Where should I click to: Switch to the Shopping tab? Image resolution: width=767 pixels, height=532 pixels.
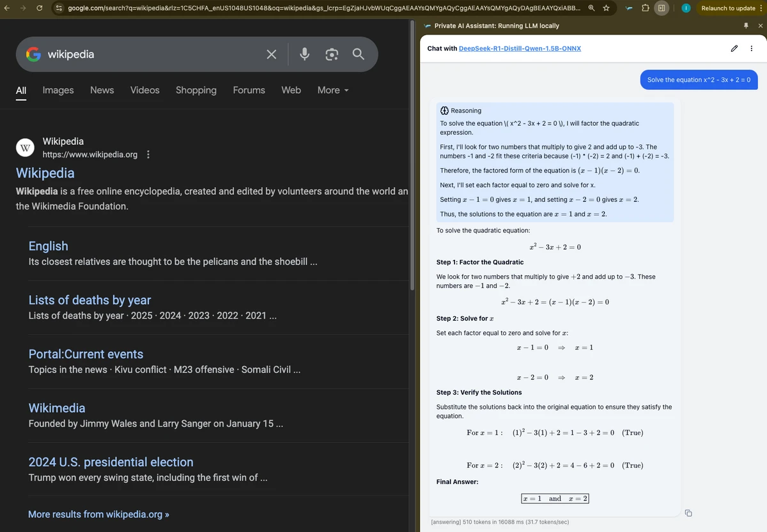pos(196,90)
